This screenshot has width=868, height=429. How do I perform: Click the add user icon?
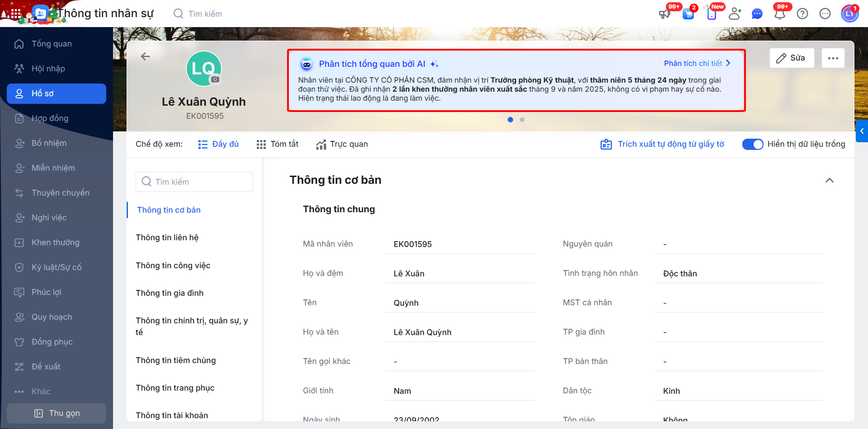pyautogui.click(x=735, y=14)
